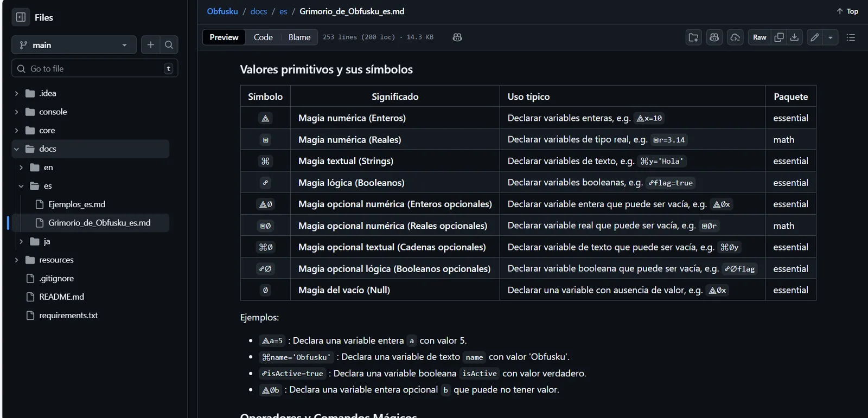
Task: Click the add file plus icon
Action: (151, 45)
